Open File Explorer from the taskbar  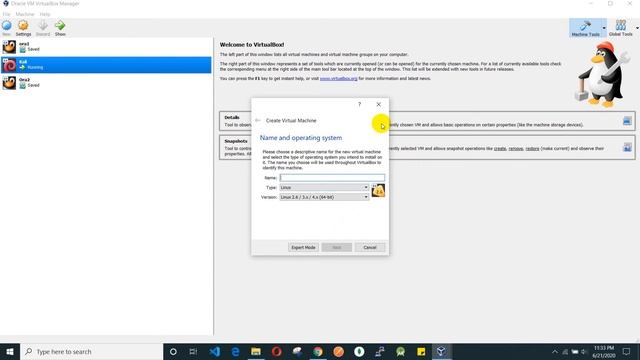tap(256, 351)
